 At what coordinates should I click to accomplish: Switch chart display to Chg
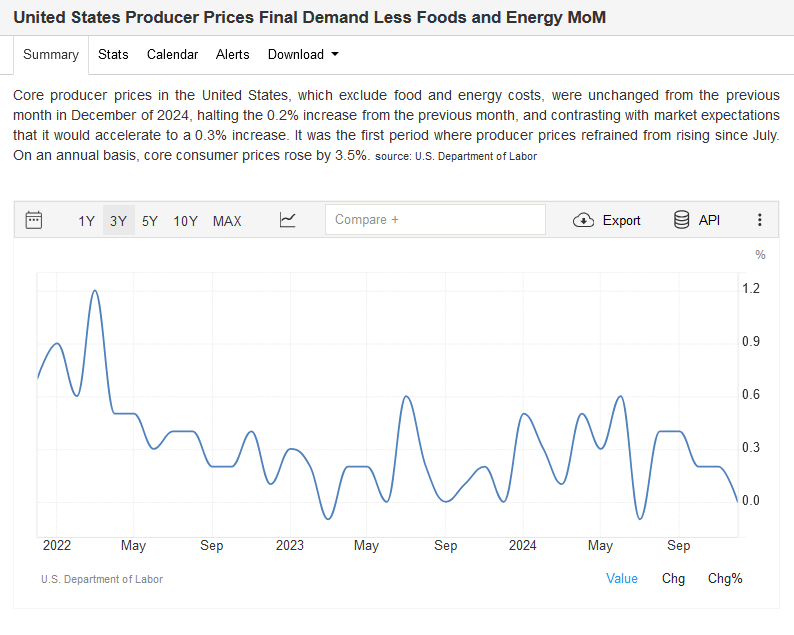click(673, 578)
